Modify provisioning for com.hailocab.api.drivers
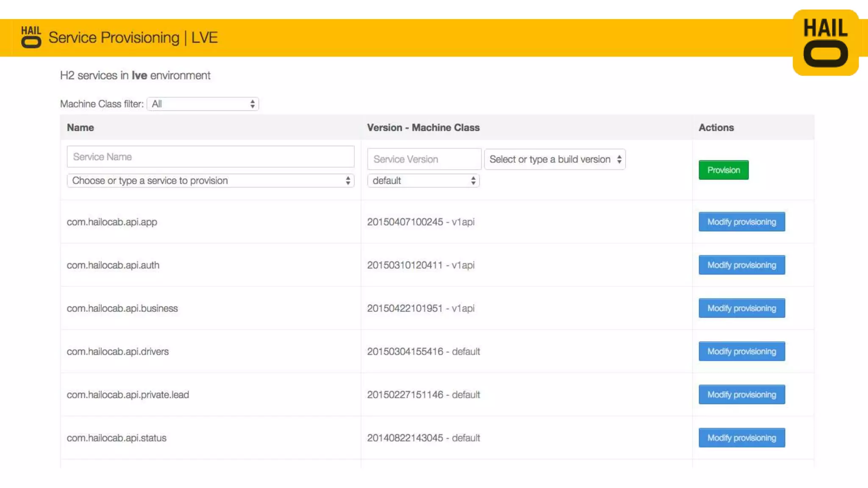Viewport: 868px width, 488px height. tap(741, 352)
